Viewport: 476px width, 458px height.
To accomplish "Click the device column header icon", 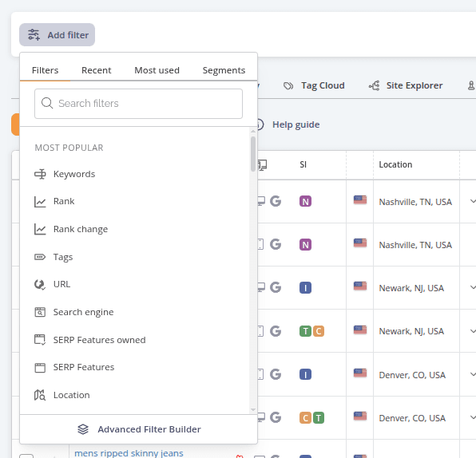I will tap(262, 165).
